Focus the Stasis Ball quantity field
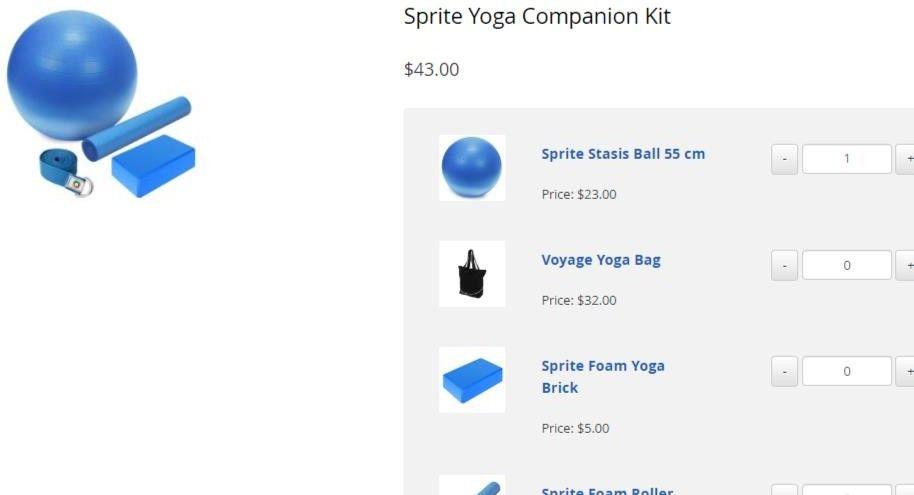The width and height of the screenshot is (914, 495). 846,159
